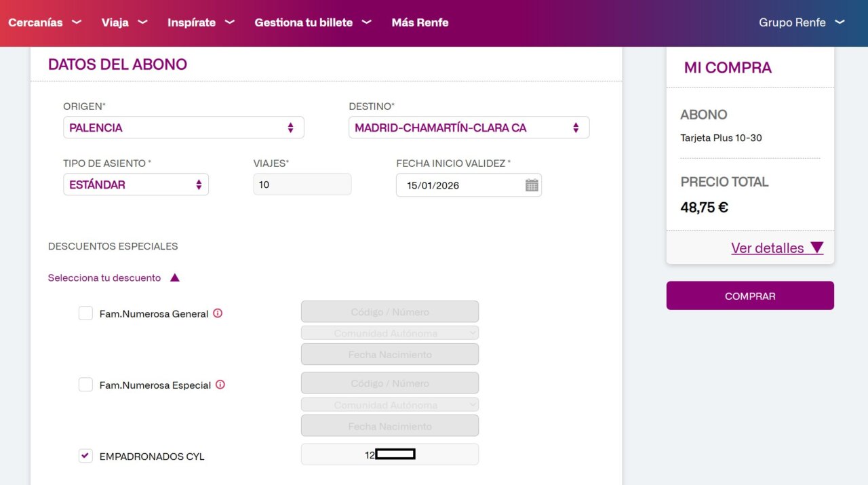Click the calendar icon in the date field
Image resolution: width=868 pixels, height=485 pixels.
tap(532, 185)
